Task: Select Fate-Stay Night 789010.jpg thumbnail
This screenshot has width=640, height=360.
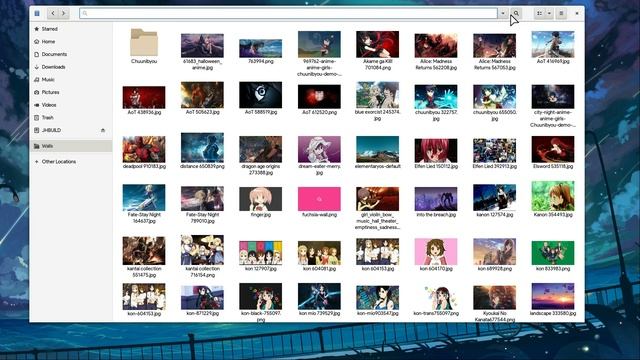Action: tap(202, 199)
